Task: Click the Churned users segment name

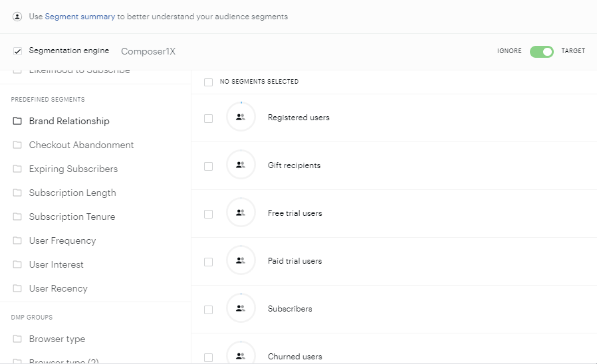Action: tap(295, 357)
